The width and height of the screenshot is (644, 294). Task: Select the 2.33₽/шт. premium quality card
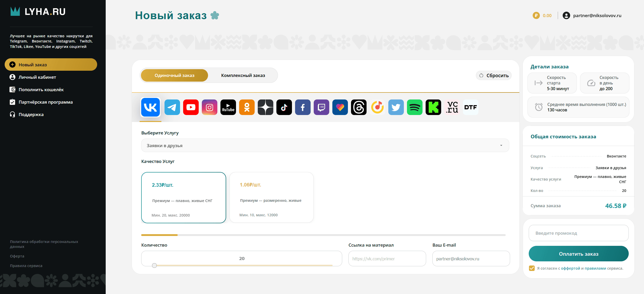pos(184,198)
